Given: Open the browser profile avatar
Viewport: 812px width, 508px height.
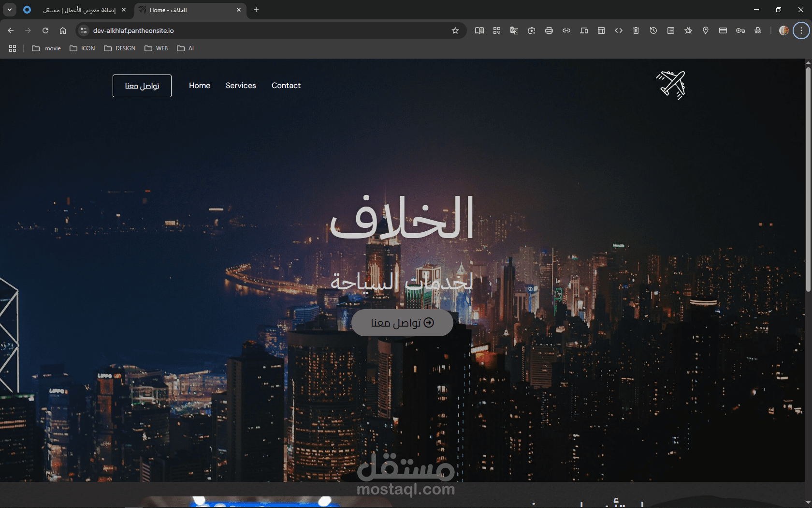Looking at the screenshot, I should tap(784, 30).
